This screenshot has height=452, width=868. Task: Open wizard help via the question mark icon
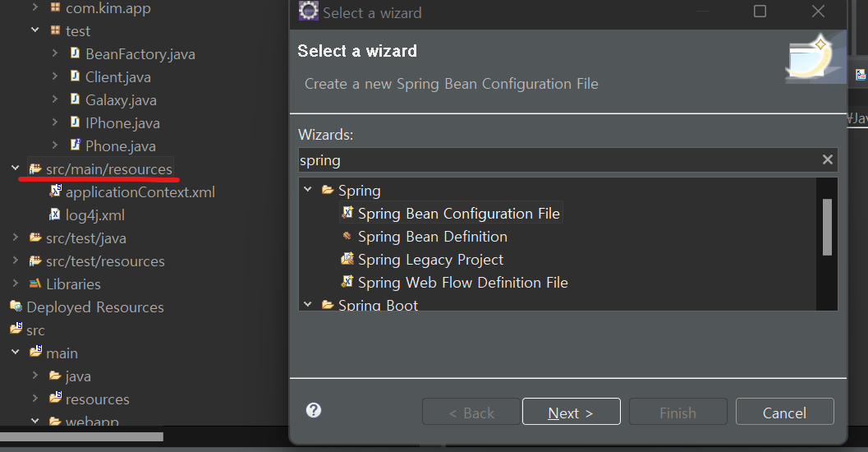pyautogui.click(x=314, y=410)
